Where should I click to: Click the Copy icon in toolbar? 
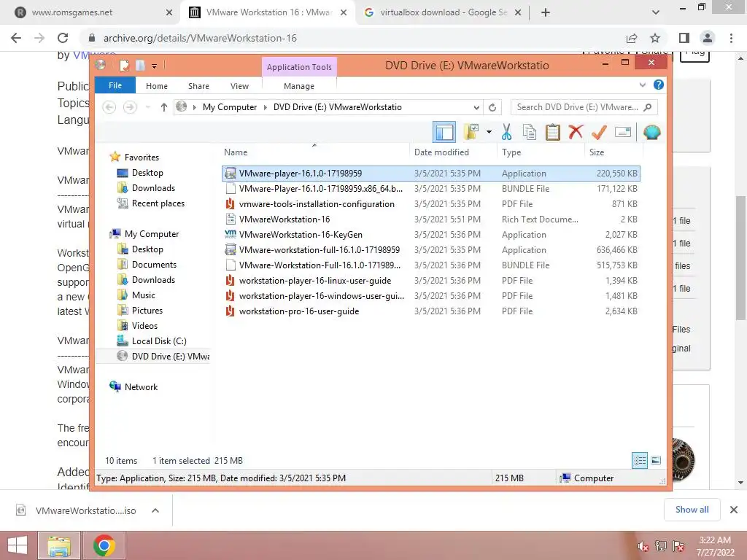tap(530, 132)
